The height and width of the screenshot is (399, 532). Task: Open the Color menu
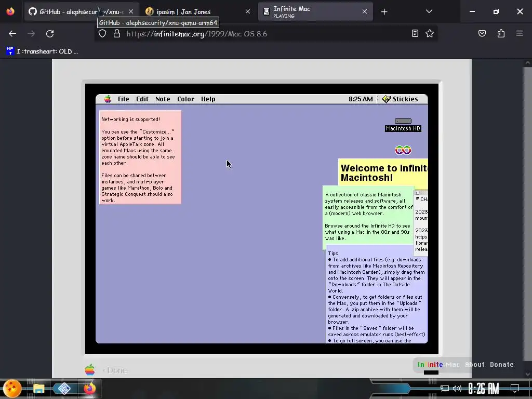click(x=185, y=99)
